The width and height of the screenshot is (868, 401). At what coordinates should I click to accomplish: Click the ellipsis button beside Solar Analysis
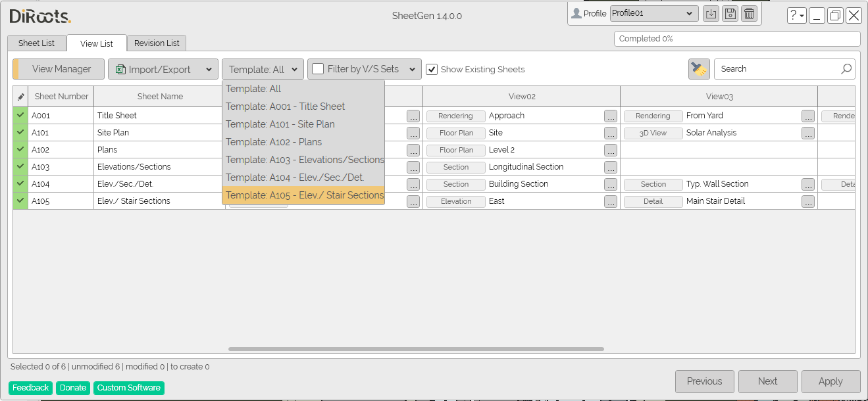tap(808, 133)
